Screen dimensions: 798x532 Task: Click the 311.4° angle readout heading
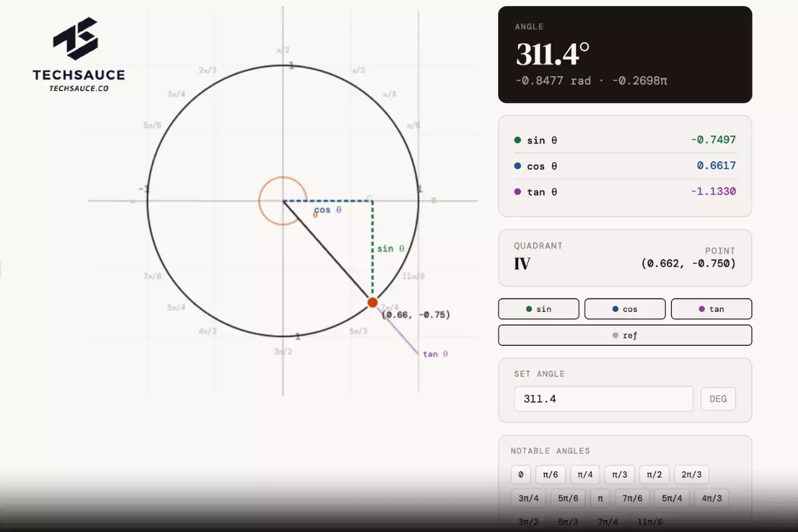click(553, 55)
